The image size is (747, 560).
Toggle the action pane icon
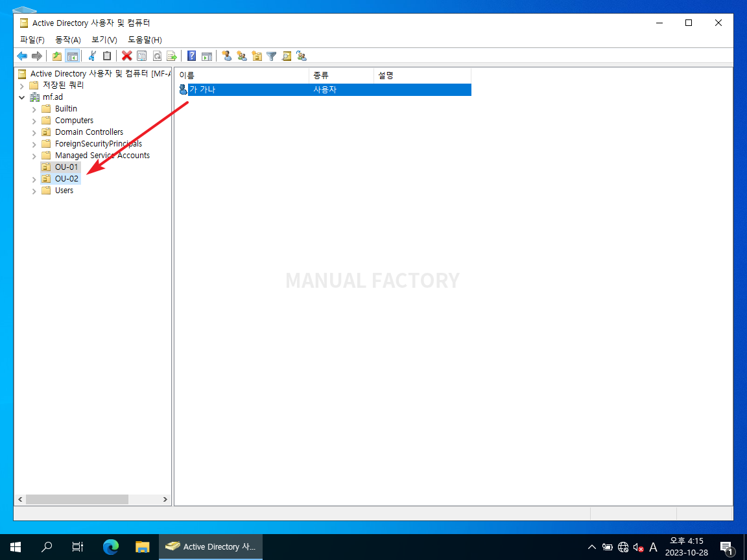(x=207, y=56)
